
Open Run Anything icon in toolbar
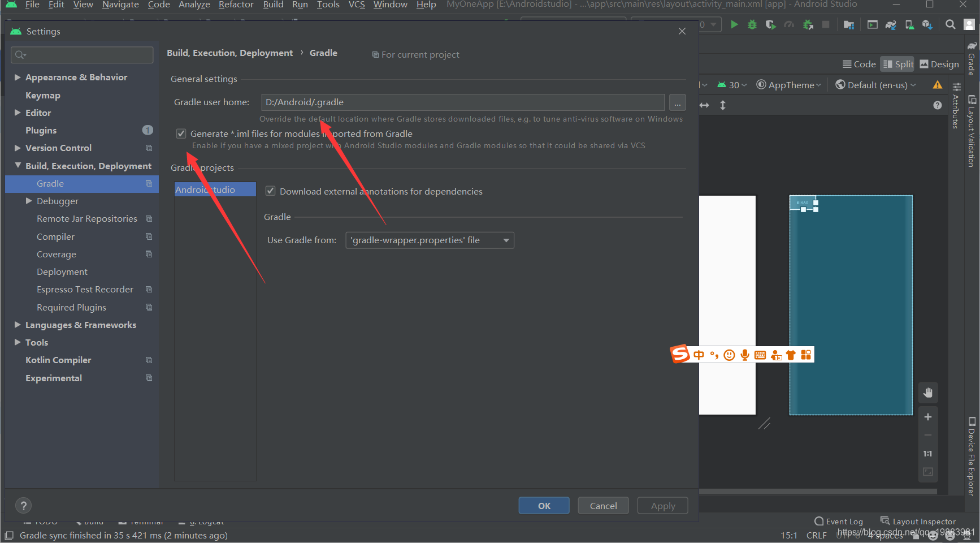[873, 24]
